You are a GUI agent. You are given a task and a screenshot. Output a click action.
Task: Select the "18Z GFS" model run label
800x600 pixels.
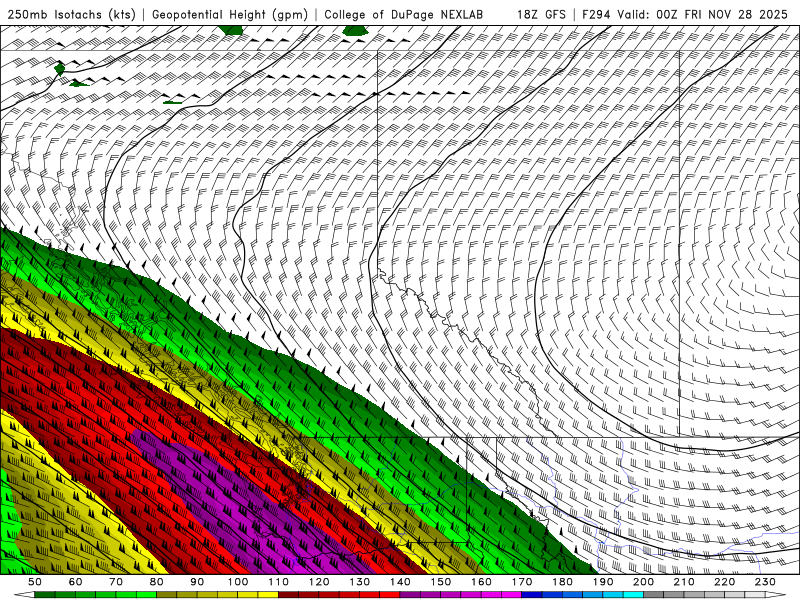541,14
